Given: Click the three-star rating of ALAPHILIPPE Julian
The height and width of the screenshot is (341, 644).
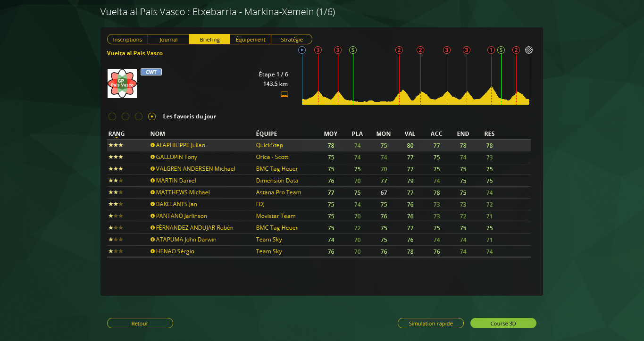Looking at the screenshot, I should pos(116,145).
